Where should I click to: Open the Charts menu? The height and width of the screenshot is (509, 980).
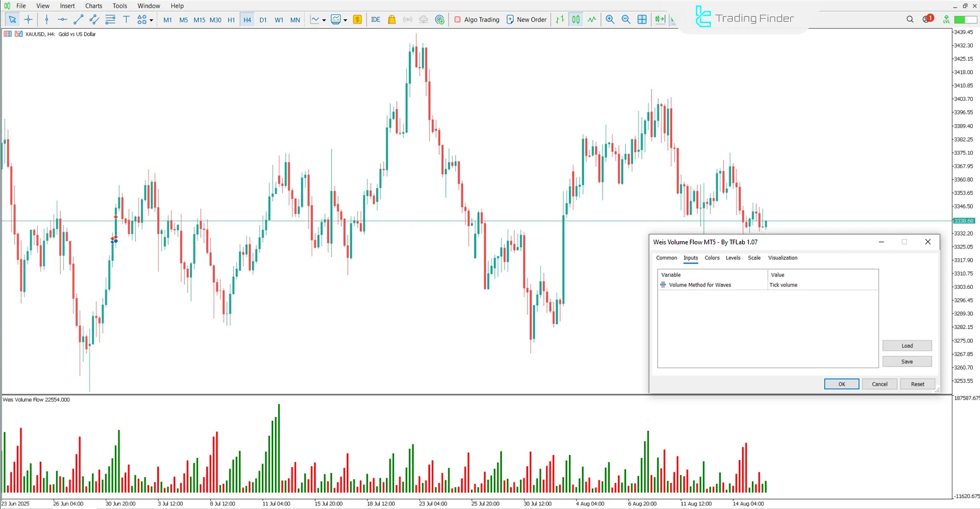(x=93, y=6)
